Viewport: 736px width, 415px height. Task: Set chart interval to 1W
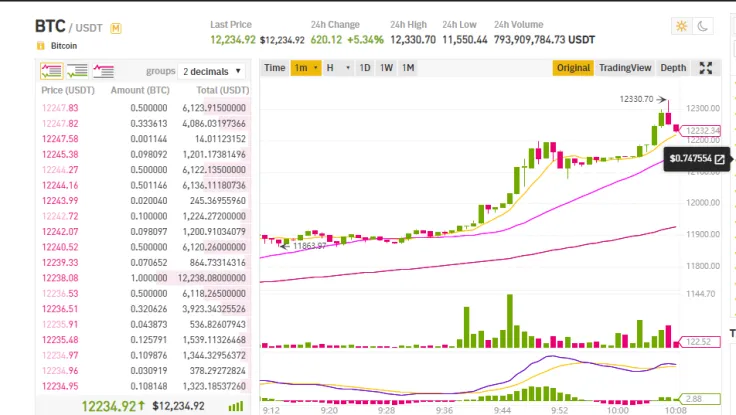(386, 68)
